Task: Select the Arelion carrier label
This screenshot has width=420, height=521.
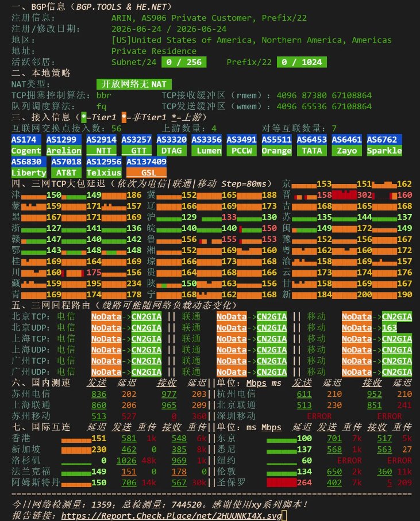Action: [x=64, y=151]
